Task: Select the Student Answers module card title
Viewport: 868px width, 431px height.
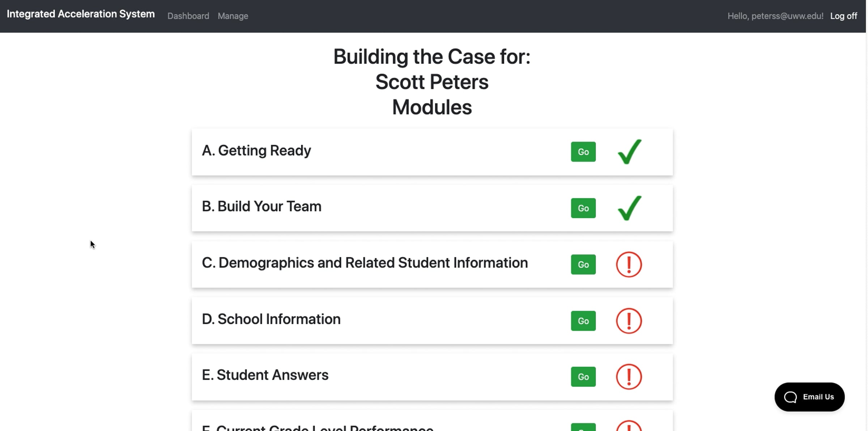Action: point(265,375)
